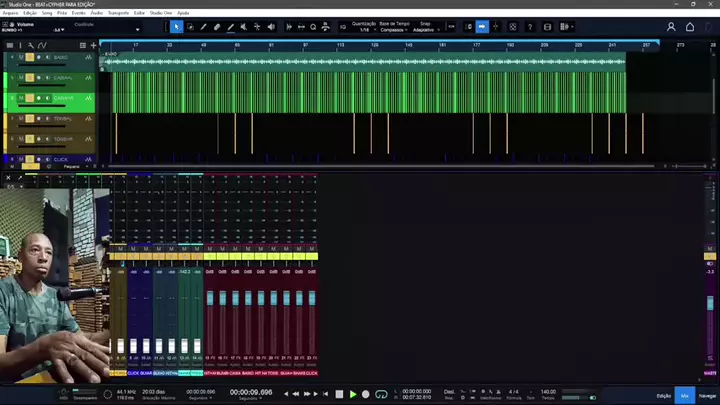
Task: Open the Quantização dropdown
Action: coord(364,30)
